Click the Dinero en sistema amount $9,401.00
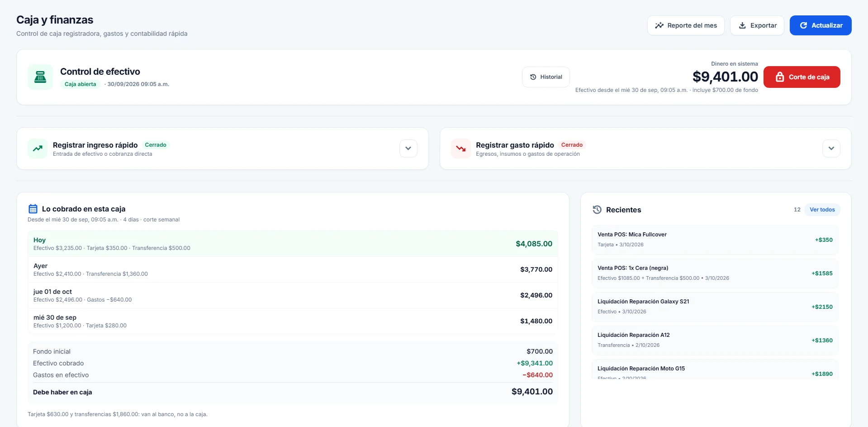 725,77
